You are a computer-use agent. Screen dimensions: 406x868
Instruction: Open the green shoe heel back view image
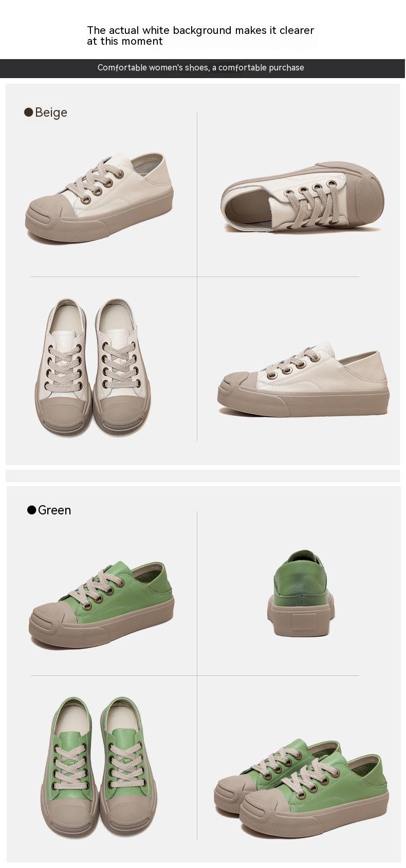pos(301,594)
